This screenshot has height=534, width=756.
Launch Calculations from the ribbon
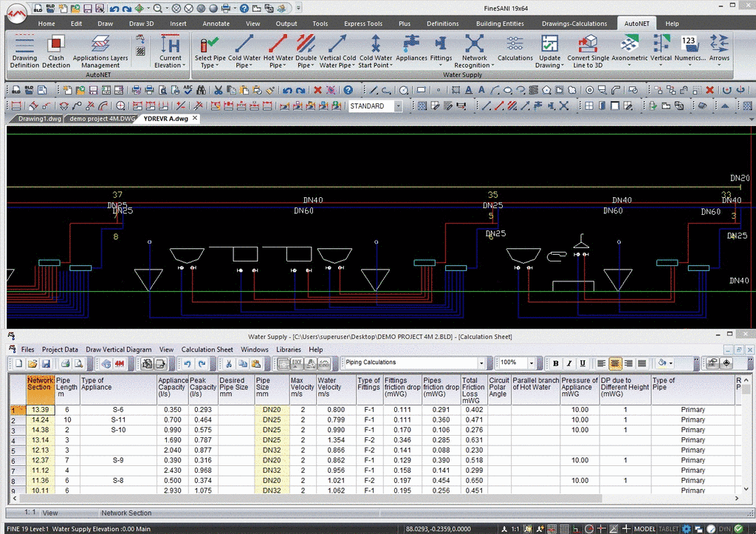[x=515, y=48]
